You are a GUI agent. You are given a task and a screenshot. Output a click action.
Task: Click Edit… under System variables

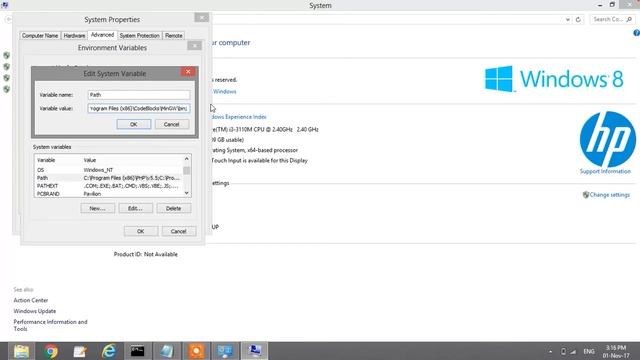[x=136, y=208]
